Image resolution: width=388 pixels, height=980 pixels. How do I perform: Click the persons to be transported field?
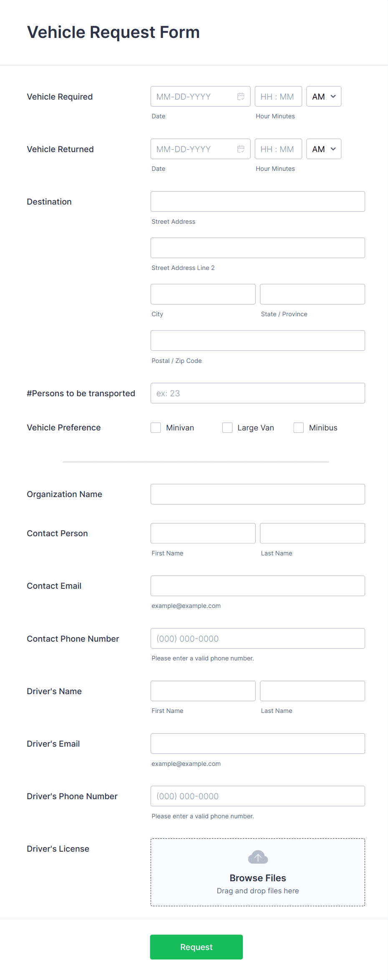[x=257, y=393]
